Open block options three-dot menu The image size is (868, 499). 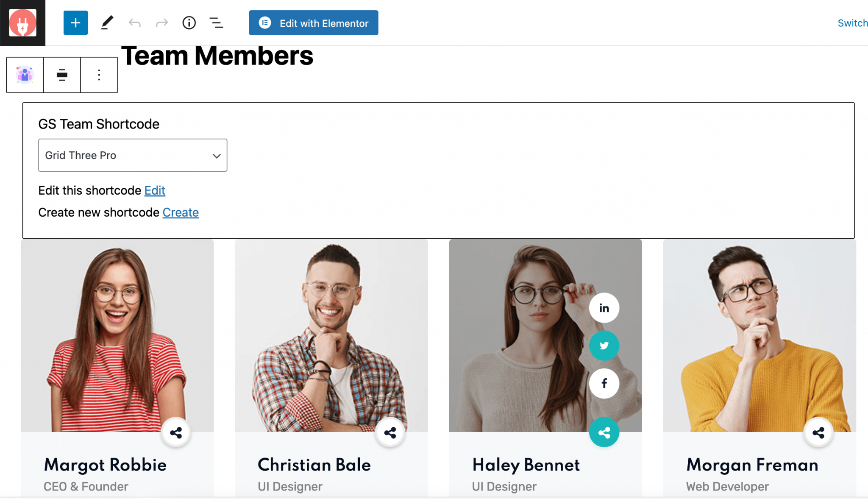(x=99, y=75)
